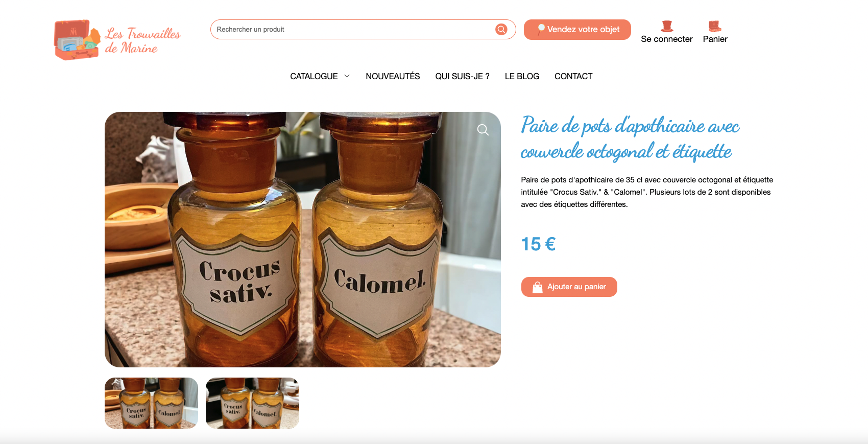
Task: Click the Se connecter link
Action: tap(667, 39)
